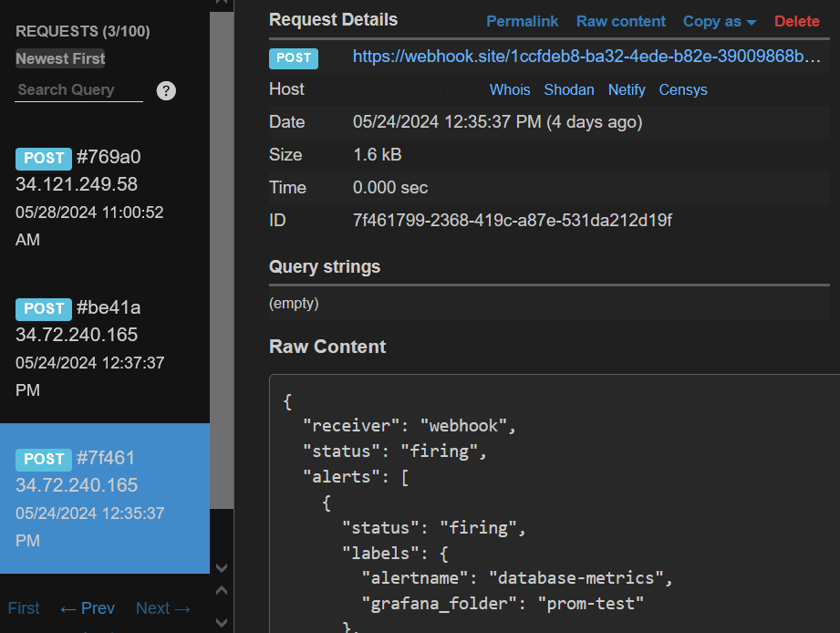This screenshot has width=840, height=633.
Task: Toggle the Newest First sort order
Action: pyautogui.click(x=60, y=58)
